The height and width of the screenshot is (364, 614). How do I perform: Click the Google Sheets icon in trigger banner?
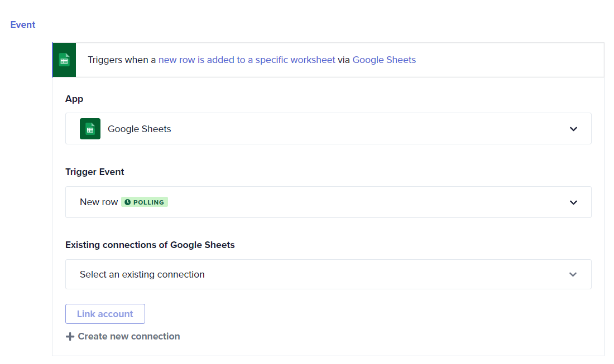tap(64, 60)
